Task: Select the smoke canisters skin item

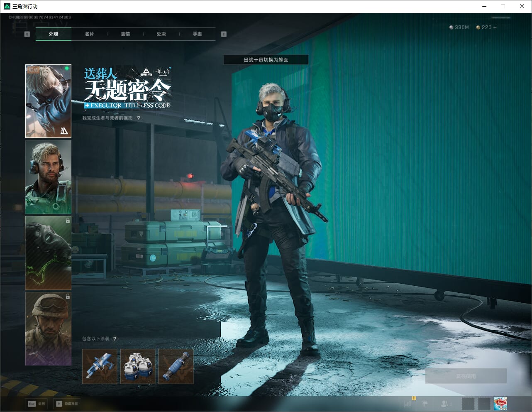Action: [138, 366]
